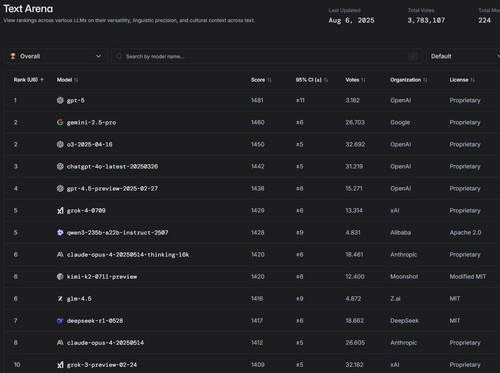This screenshot has height=373, width=500.
Task: Click the Google logo next to gemini-2.5-pro
Action: pos(60,122)
